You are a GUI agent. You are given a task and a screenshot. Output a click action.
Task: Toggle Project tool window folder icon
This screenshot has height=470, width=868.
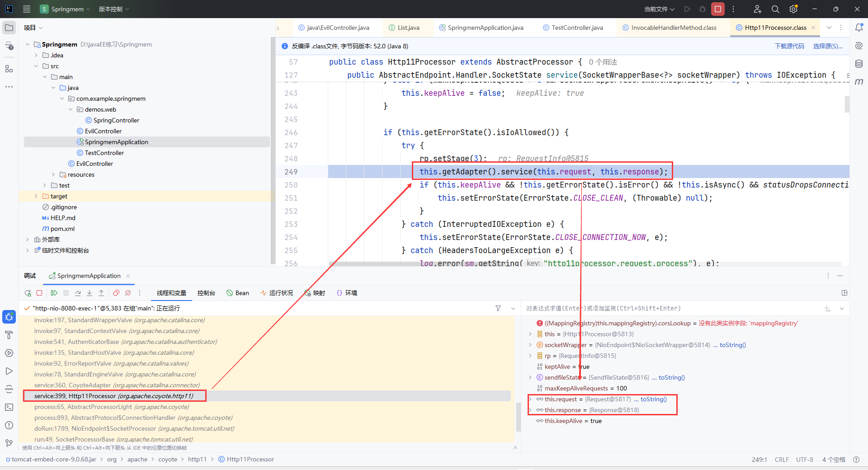(9, 28)
